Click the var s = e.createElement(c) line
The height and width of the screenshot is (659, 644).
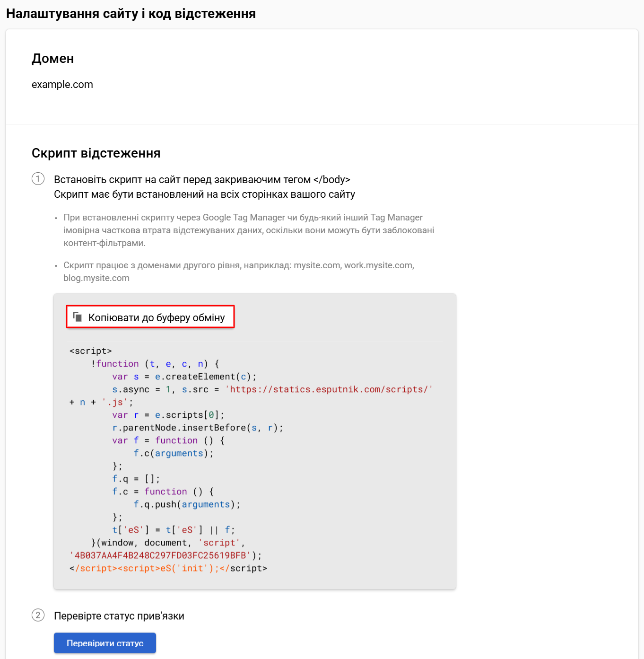(184, 377)
